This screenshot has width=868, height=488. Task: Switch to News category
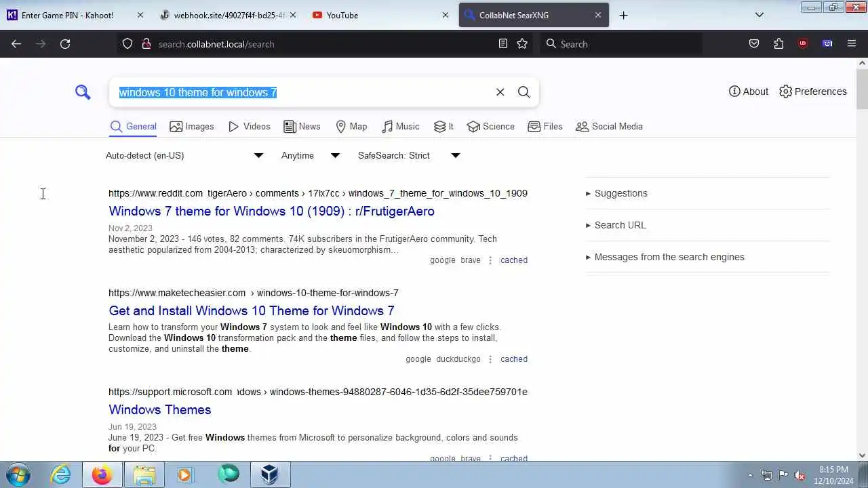pos(302,127)
